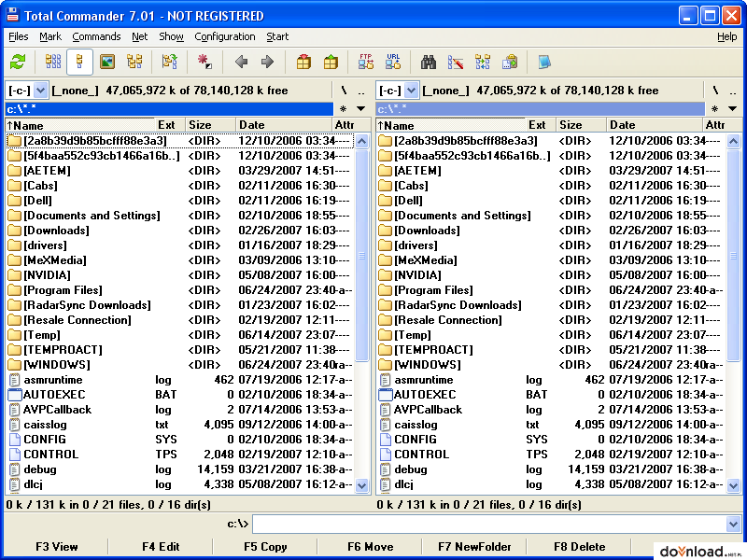Open FTP connect toolbar icon
747x560 pixels.
point(366,63)
